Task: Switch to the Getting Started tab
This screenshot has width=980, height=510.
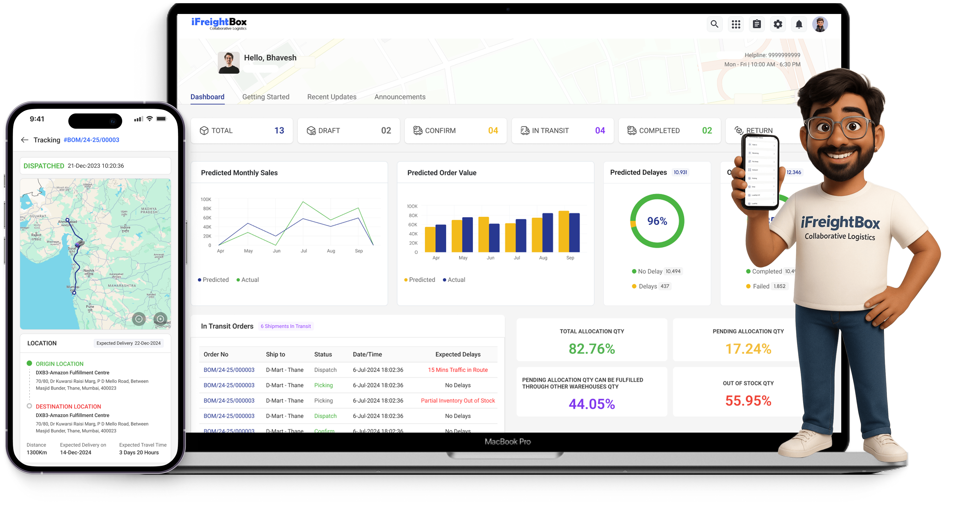Action: pyautogui.click(x=266, y=97)
